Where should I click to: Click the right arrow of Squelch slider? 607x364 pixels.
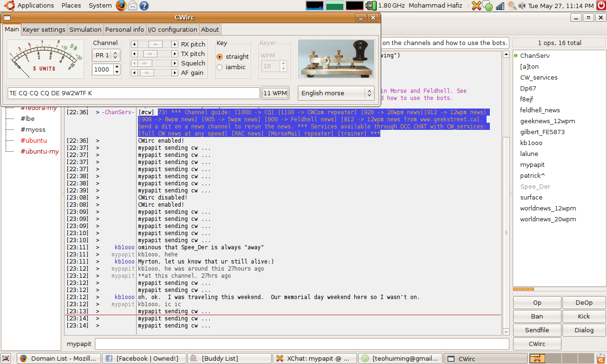pyautogui.click(x=175, y=63)
